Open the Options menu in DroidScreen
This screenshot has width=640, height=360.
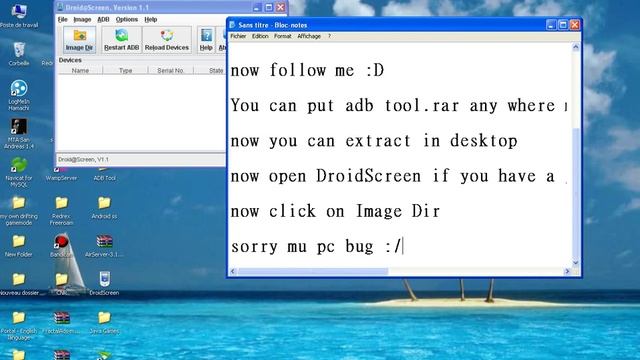click(x=127, y=19)
